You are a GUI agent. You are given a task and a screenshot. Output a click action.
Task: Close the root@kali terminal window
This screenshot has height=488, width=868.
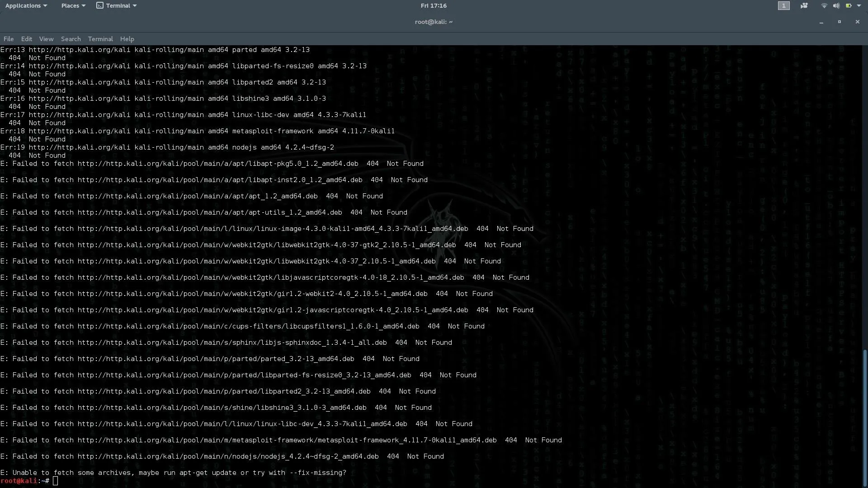[857, 22]
